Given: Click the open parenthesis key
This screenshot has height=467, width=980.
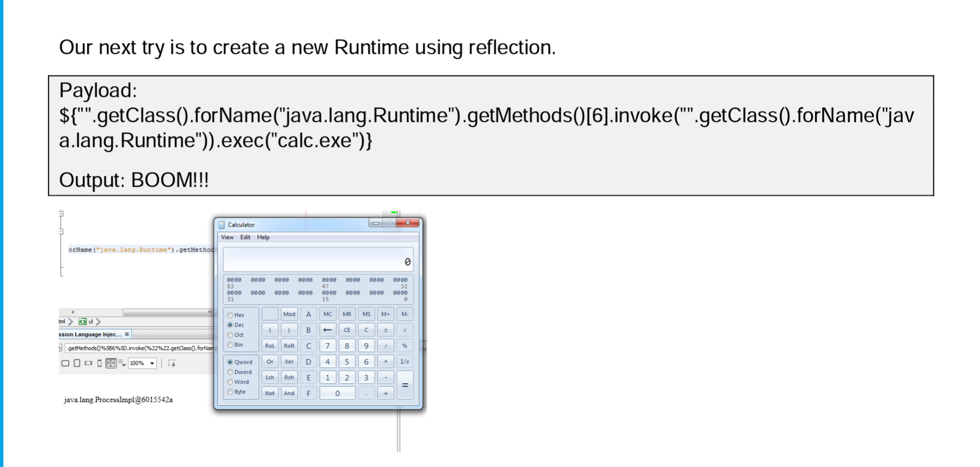Looking at the screenshot, I should point(270,330).
